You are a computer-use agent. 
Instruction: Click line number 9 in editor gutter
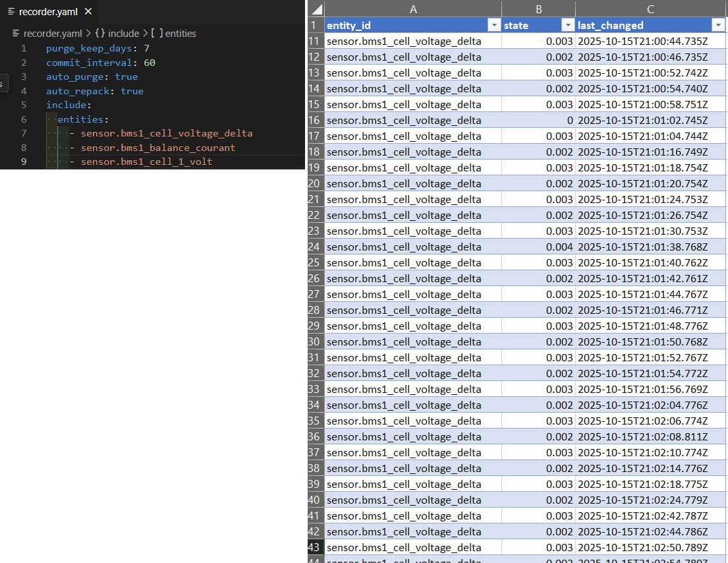pyautogui.click(x=24, y=162)
